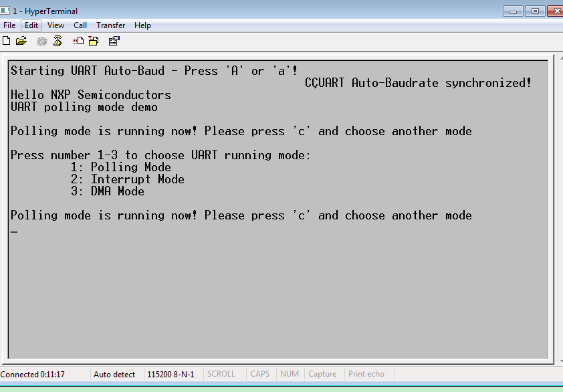Click the NUM indicator in status bar
This screenshot has height=392, width=563.
290,374
